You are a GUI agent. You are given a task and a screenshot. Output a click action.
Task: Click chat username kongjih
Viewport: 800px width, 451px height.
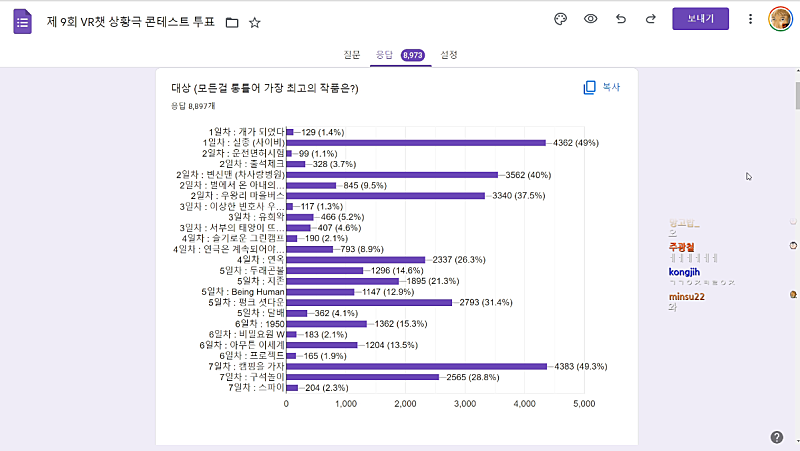point(684,272)
